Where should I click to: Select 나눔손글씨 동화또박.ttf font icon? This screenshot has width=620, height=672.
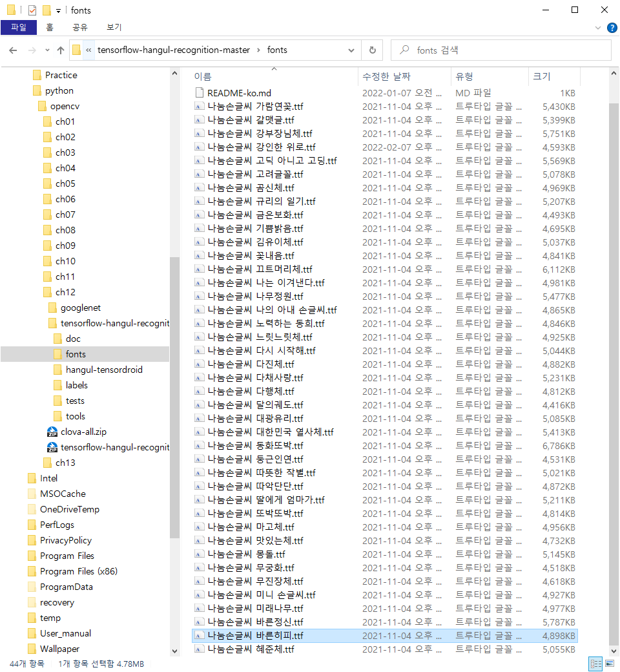pos(199,446)
